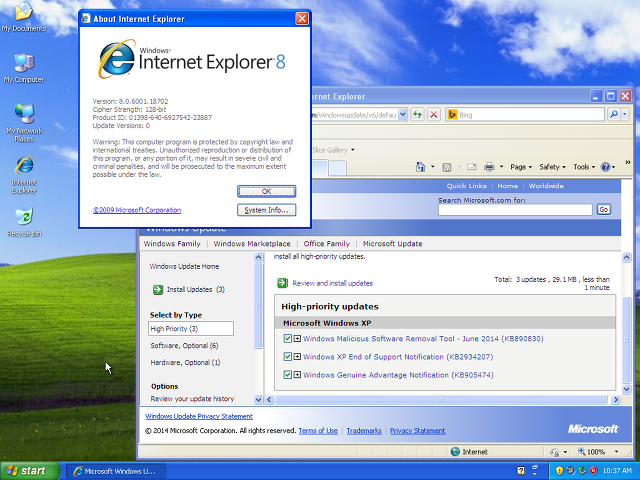640x480 pixels.
Task: Click the Print icon in command bar
Action: click(489, 167)
